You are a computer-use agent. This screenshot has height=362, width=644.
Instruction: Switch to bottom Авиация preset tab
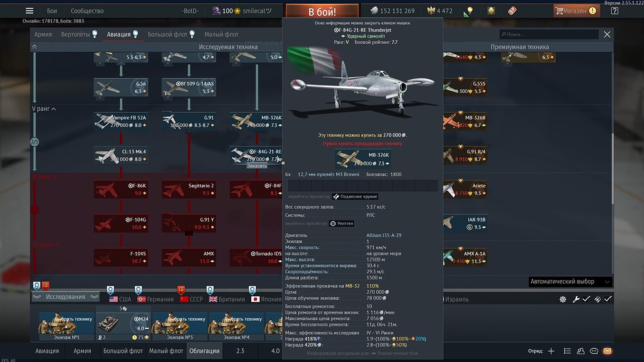point(47,351)
